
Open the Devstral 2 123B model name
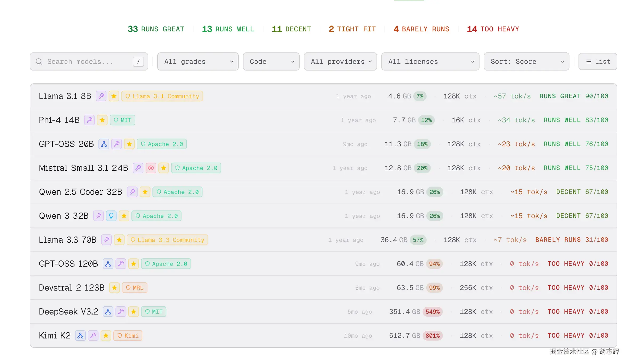pos(72,288)
